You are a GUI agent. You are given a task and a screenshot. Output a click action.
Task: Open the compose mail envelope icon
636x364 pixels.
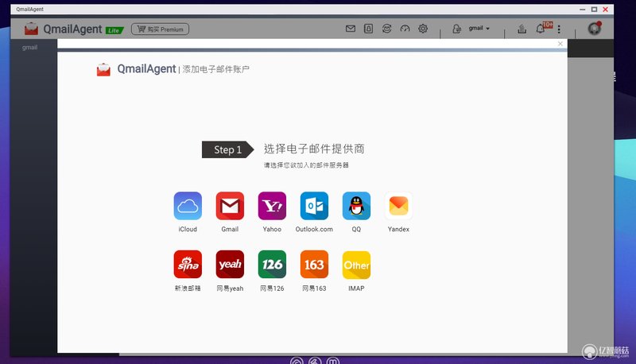[x=351, y=29]
